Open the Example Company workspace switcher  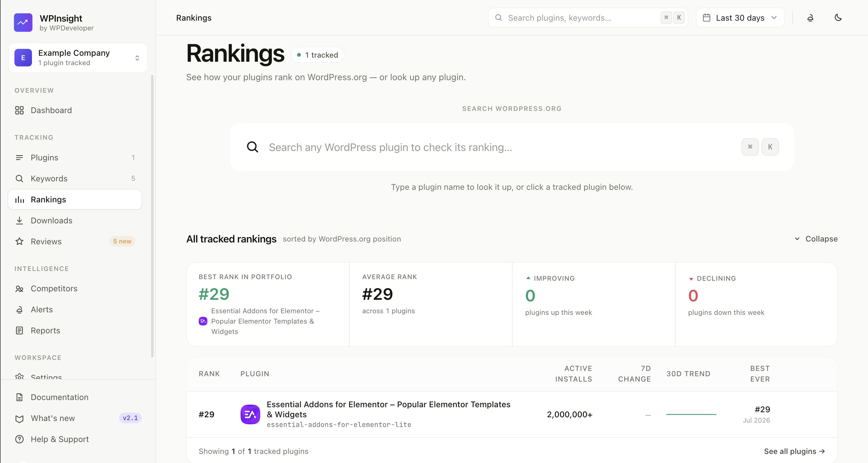tap(78, 58)
